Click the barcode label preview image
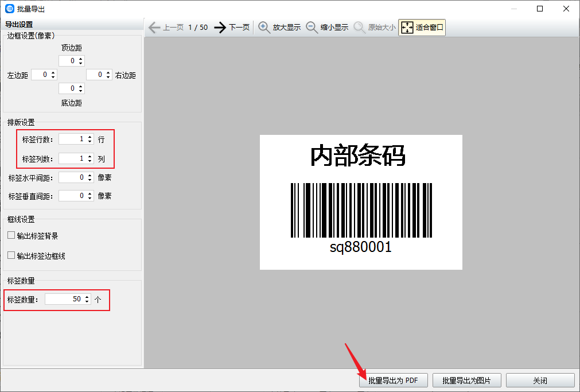This screenshot has height=392, width=580. click(361, 202)
